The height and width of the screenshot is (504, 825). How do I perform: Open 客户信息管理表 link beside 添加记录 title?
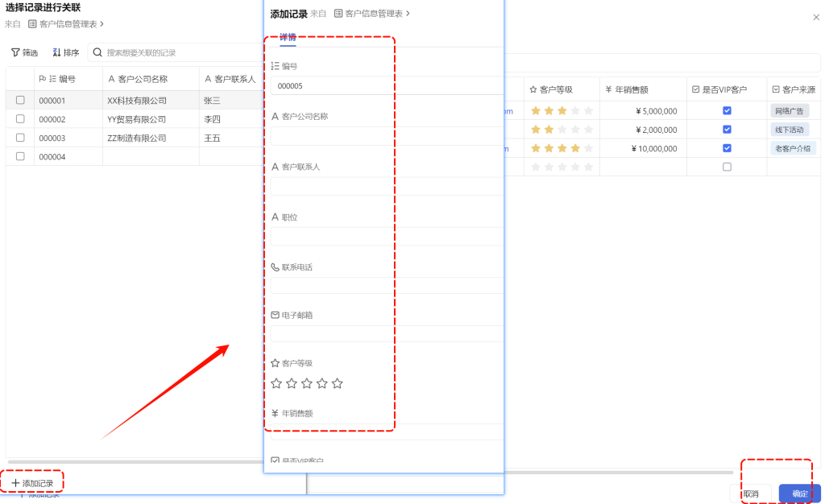[x=372, y=14]
